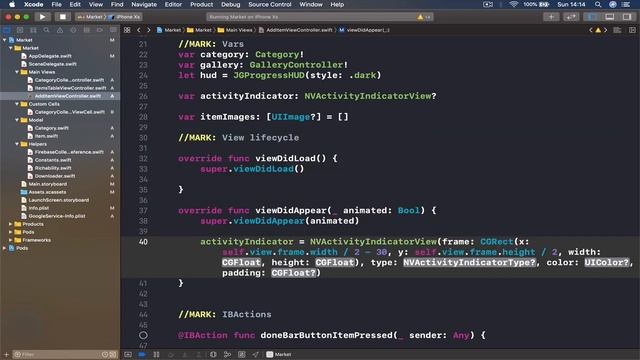Toggle the navigator panel visibility
Image resolution: width=640 pixels, height=360 pixels.
click(592, 17)
